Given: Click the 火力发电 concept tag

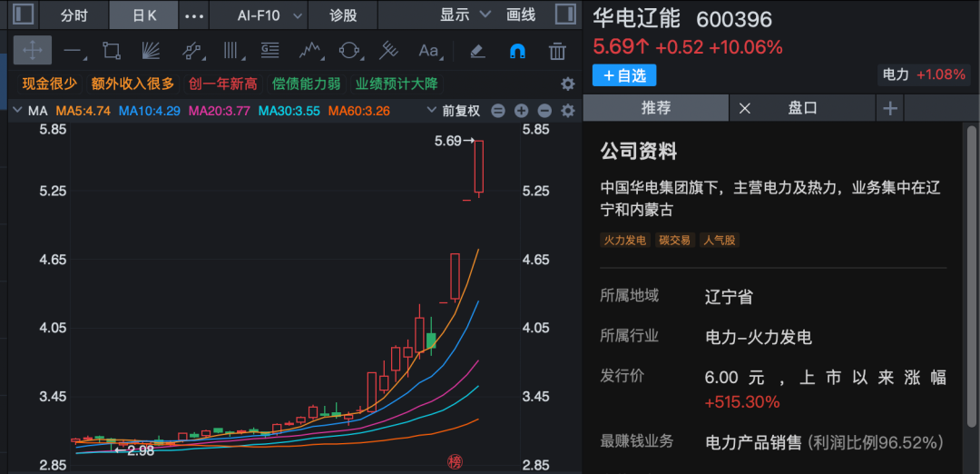Looking at the screenshot, I should tap(625, 240).
